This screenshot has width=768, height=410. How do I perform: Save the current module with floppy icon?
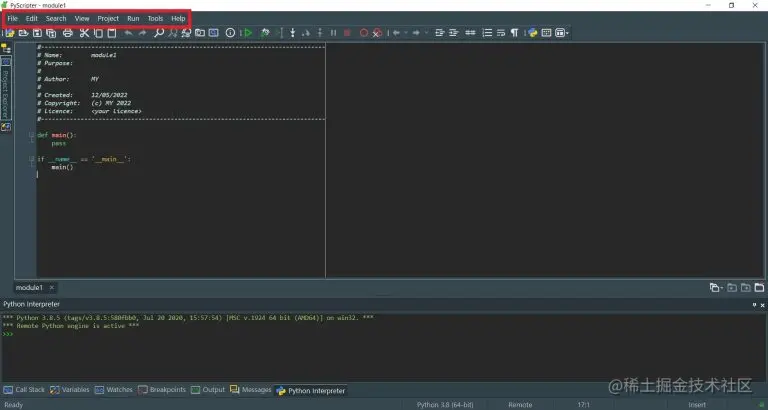tap(37, 33)
